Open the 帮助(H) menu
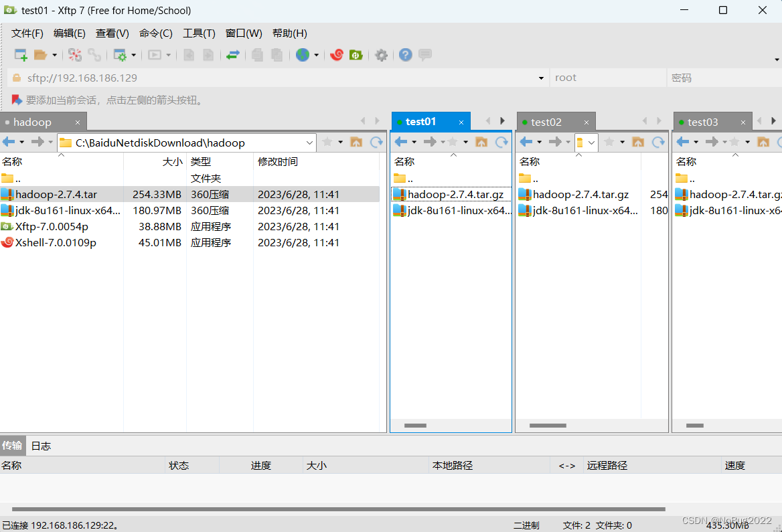Viewport: 782px width, 532px height. (290, 33)
